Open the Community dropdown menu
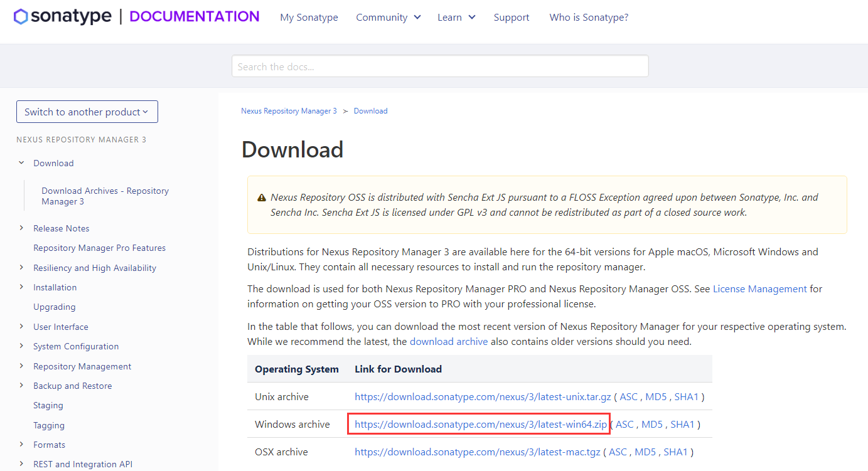Viewport: 868px width, 471px height. pyautogui.click(x=388, y=18)
